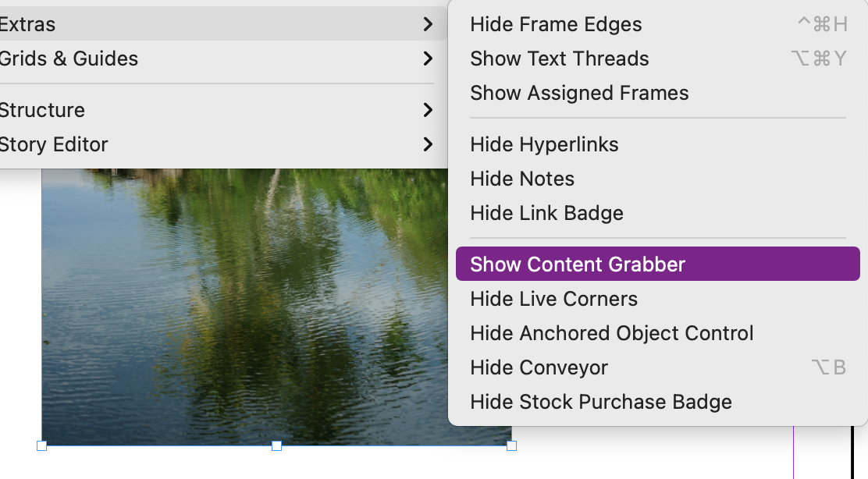Choose Hide Link Badge

click(546, 213)
